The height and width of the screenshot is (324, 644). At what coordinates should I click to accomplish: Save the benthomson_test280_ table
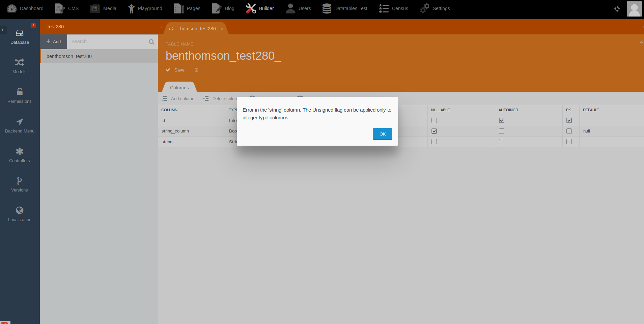coord(175,70)
